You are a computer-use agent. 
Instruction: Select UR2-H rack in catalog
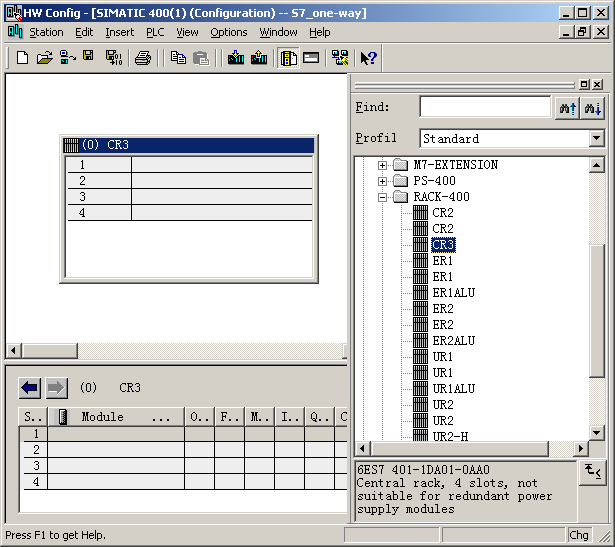point(450,436)
